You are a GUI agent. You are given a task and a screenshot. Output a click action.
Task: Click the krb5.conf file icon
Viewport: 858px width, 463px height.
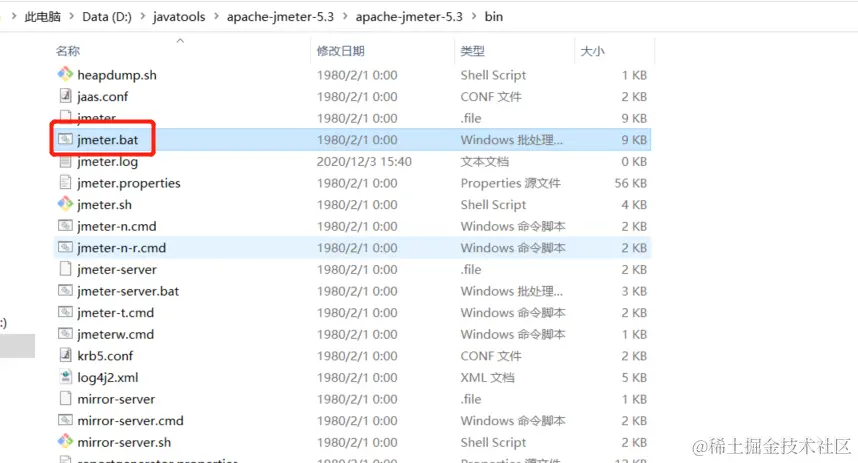[x=65, y=355]
